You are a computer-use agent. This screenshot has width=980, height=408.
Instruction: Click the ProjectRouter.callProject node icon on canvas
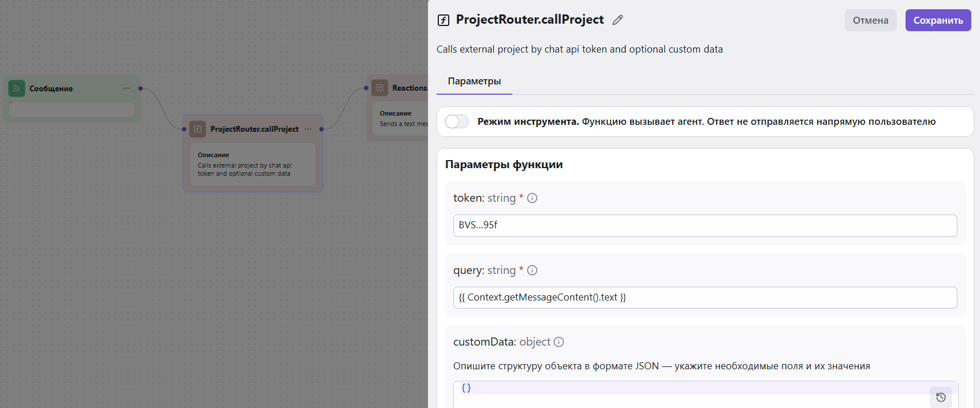tap(198, 129)
